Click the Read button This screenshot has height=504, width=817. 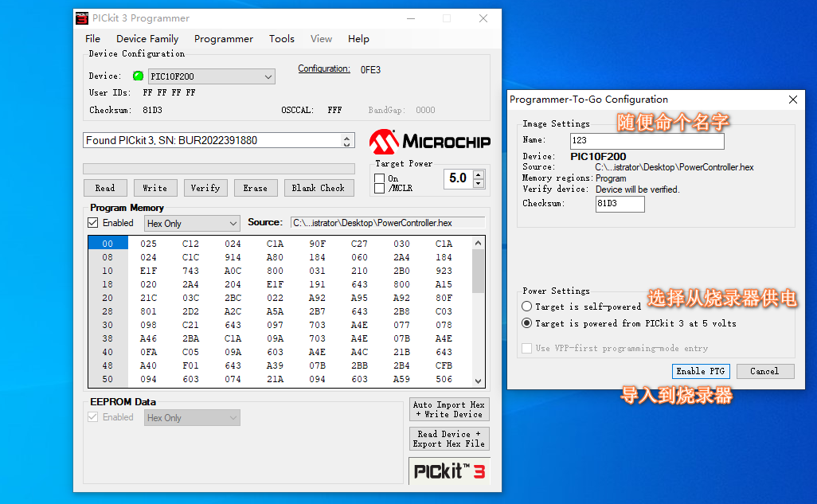click(105, 188)
